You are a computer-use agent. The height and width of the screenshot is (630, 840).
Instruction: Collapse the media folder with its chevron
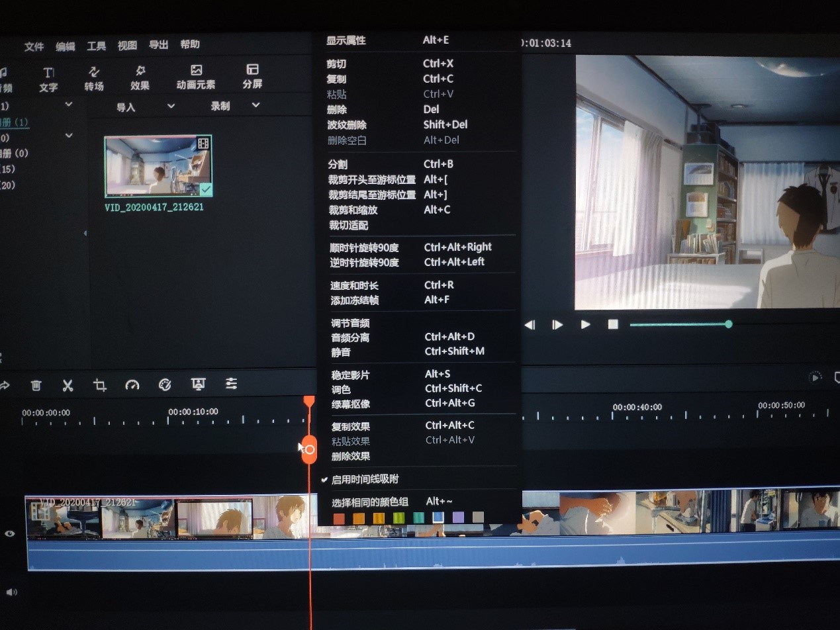(68, 104)
